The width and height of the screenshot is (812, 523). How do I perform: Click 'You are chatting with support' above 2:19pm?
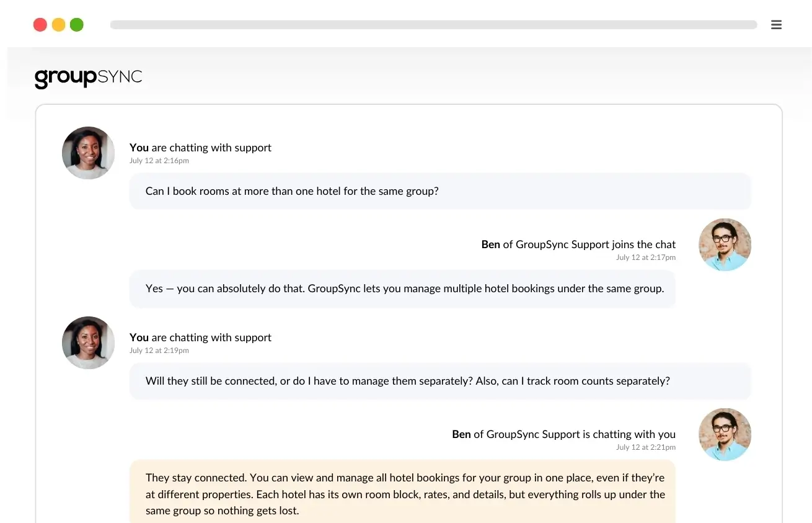click(x=200, y=337)
